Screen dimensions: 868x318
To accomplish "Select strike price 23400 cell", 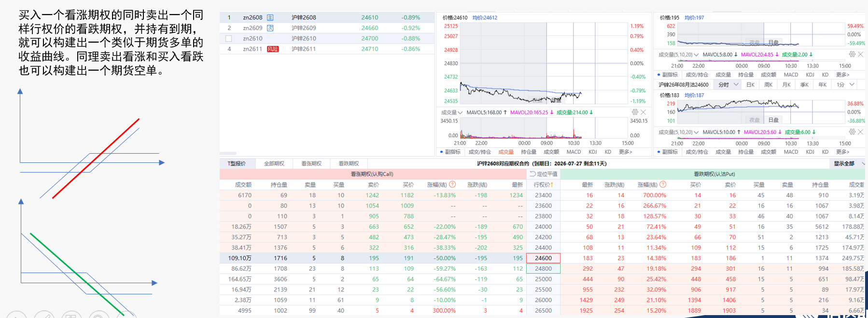I will pos(543,195).
